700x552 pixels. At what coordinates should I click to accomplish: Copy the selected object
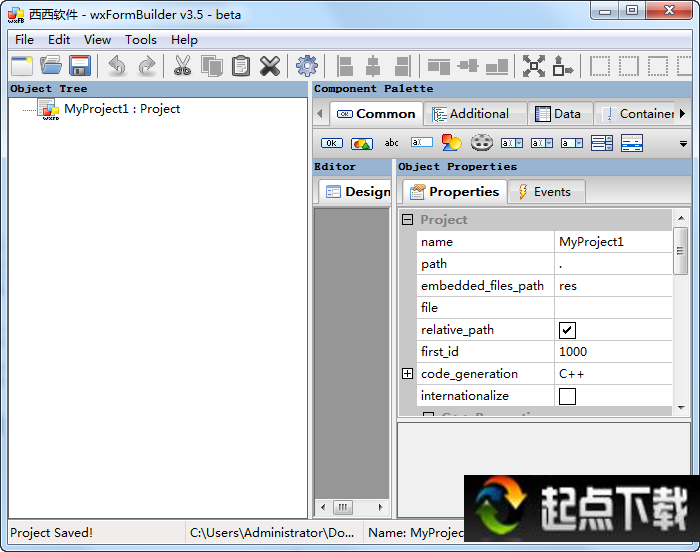(x=212, y=66)
